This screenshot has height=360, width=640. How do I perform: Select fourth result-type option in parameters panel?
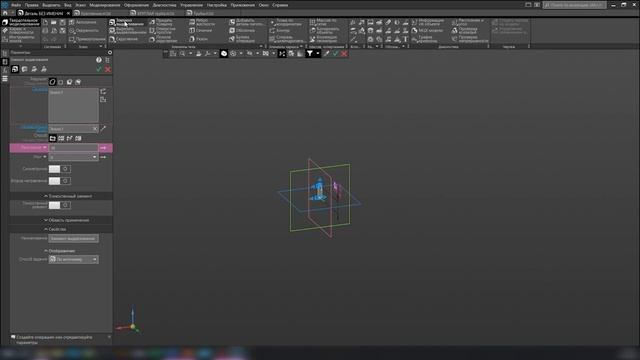coord(78,82)
